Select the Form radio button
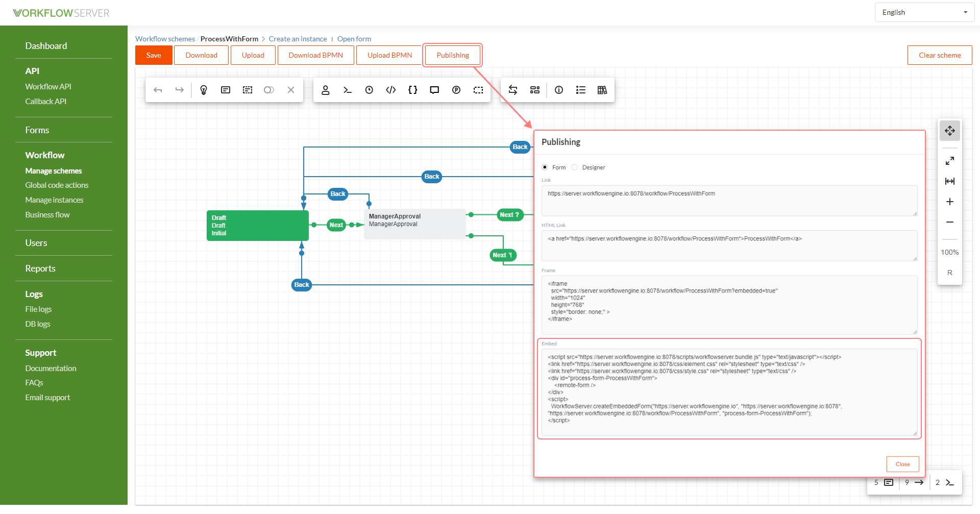This screenshot has width=980, height=514. click(545, 167)
